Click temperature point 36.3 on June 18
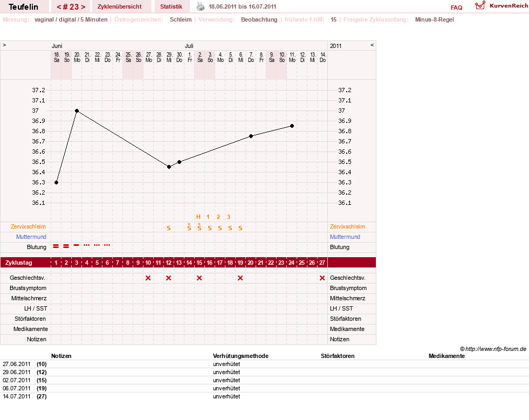This screenshot has height=420, width=529. pyautogui.click(x=56, y=183)
